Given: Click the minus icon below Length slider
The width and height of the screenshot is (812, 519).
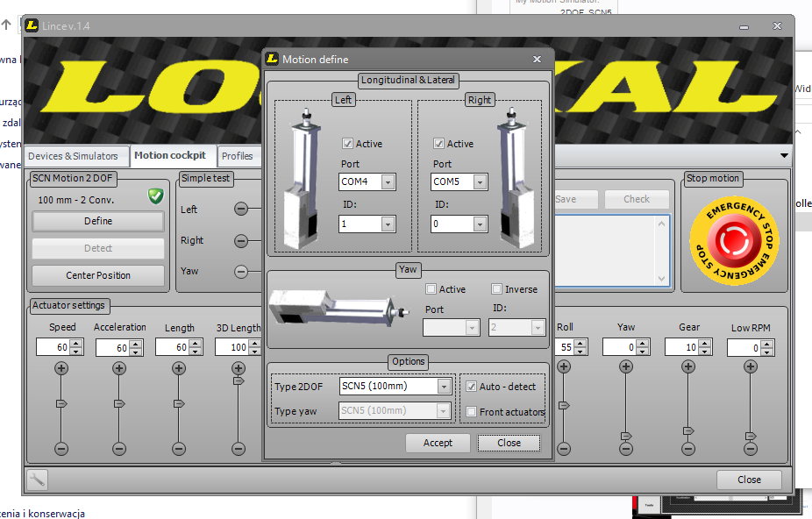Looking at the screenshot, I should tap(179, 449).
